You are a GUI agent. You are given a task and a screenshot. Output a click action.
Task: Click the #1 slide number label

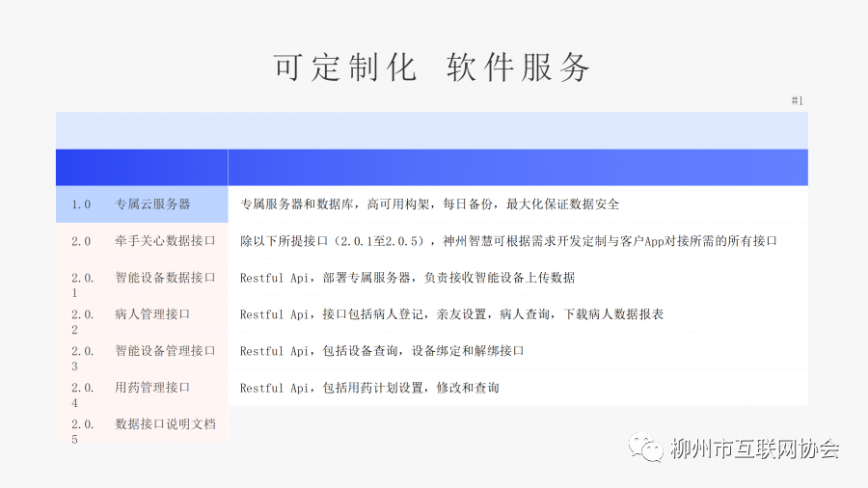click(x=798, y=100)
